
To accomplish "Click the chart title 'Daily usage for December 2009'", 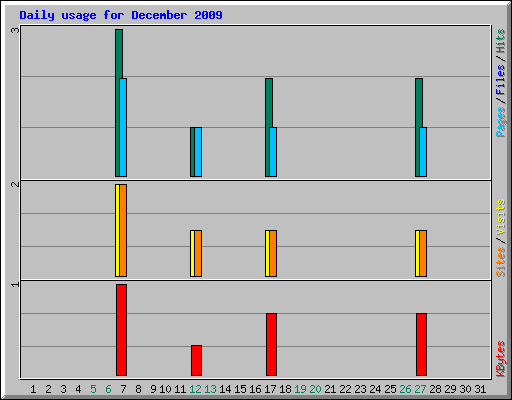I will [x=121, y=15].
